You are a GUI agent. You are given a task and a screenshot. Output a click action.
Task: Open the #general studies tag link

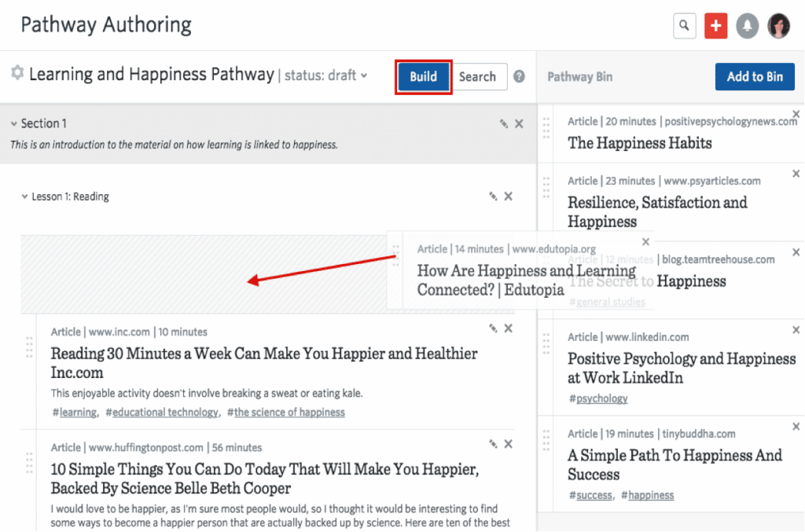pos(607,303)
